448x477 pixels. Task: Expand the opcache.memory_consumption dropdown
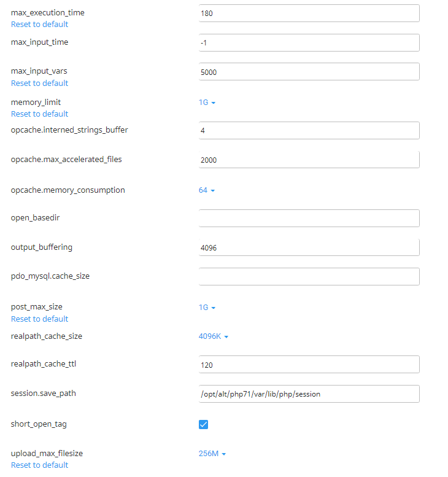coord(207,190)
